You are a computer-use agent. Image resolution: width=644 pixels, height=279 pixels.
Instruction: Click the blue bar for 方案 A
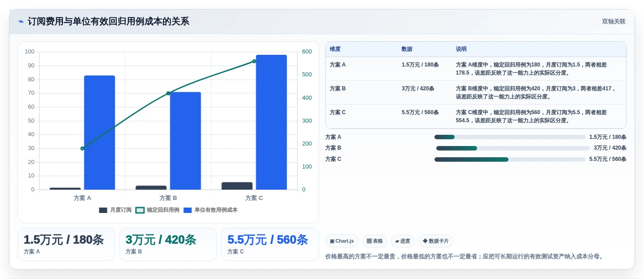[x=100, y=133]
